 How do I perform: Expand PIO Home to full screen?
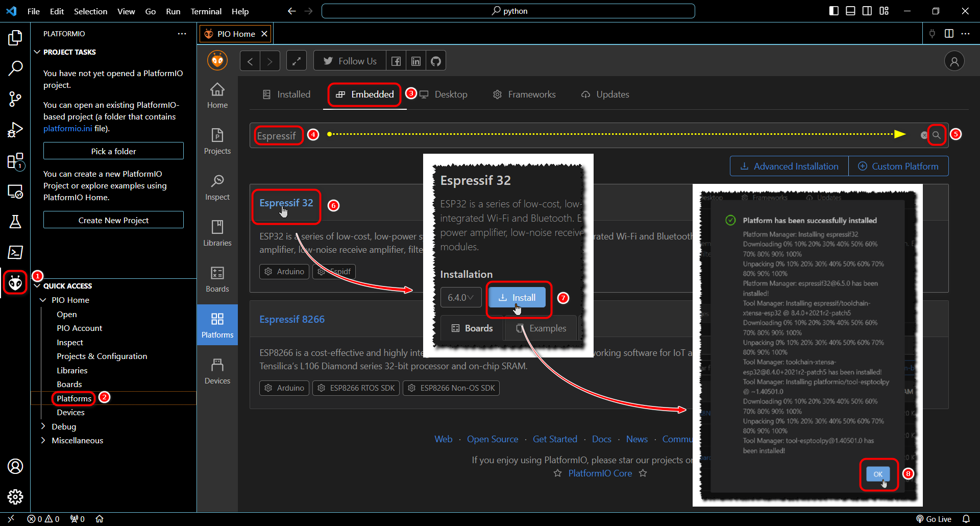pyautogui.click(x=297, y=61)
